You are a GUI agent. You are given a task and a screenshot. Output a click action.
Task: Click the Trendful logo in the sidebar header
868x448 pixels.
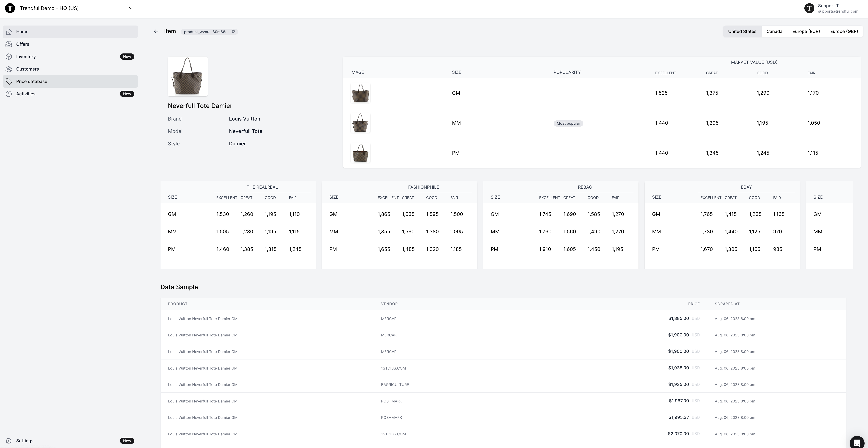tap(10, 8)
